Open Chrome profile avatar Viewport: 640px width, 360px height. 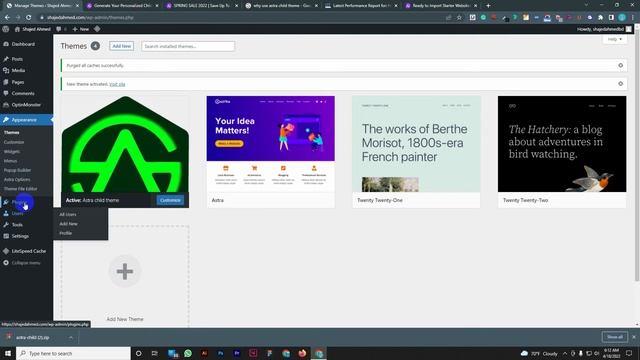[622, 18]
